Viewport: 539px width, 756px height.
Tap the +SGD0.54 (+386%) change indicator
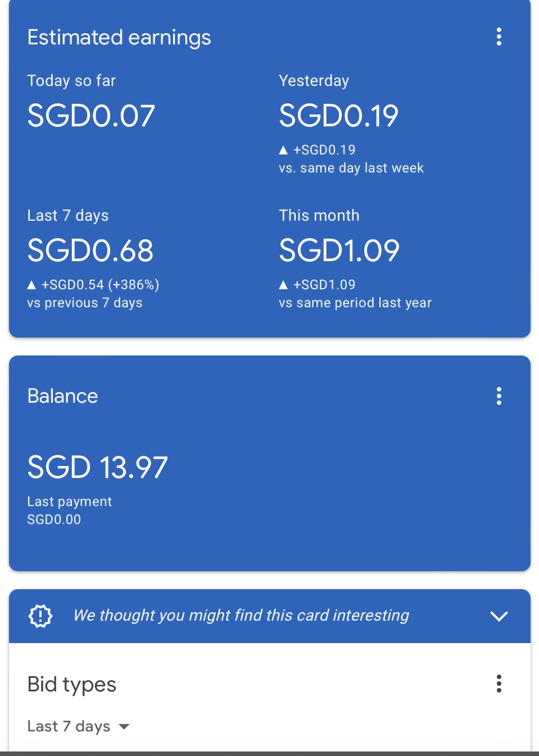click(100, 285)
